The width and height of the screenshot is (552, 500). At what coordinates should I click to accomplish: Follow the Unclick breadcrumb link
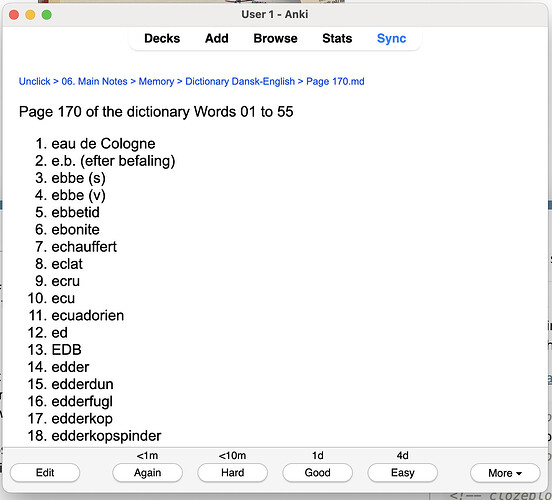[34, 81]
